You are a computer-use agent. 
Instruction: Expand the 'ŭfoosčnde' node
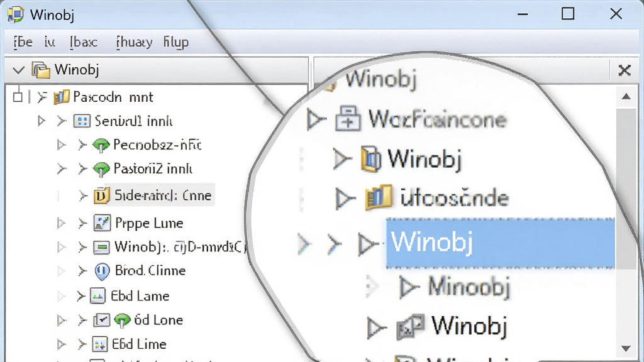point(345,199)
